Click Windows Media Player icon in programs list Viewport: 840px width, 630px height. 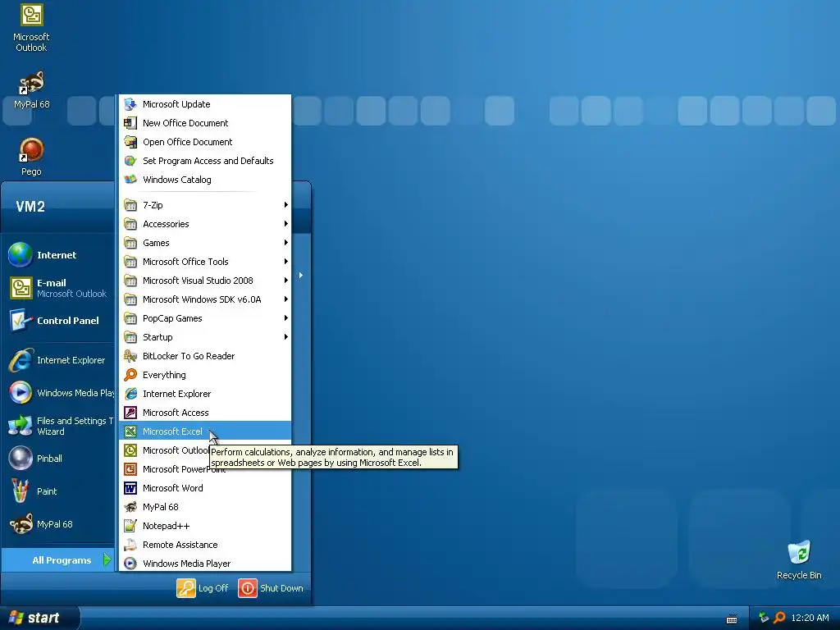pos(130,564)
